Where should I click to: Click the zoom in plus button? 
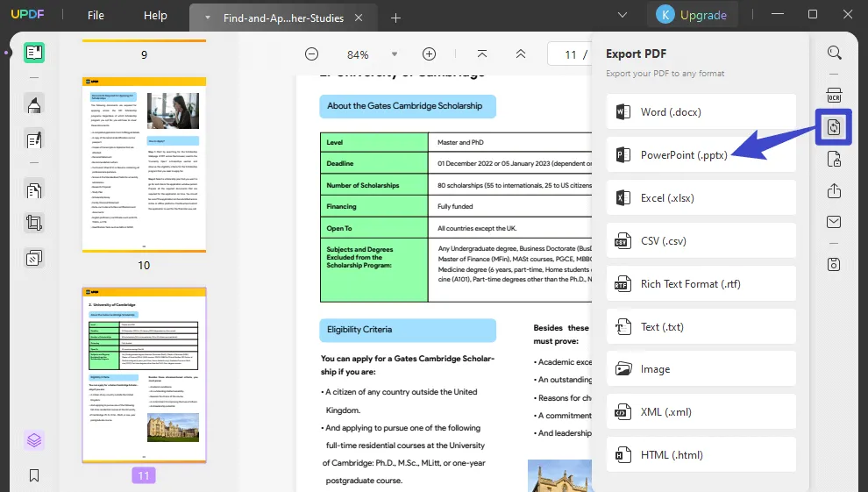[429, 54]
